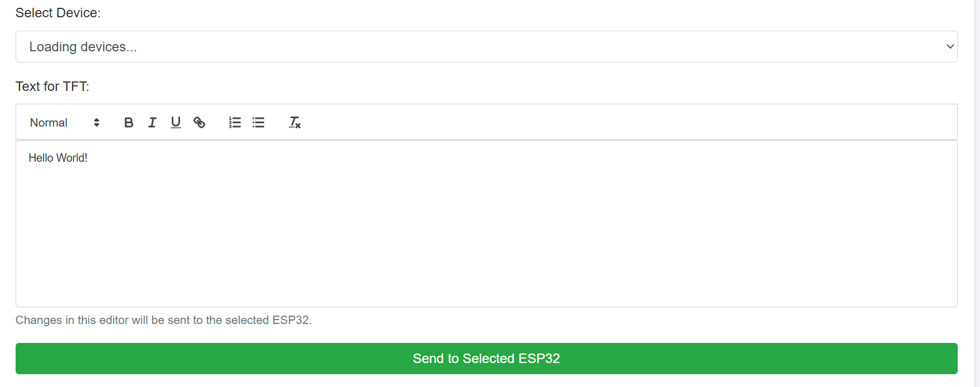Click the helper text mentioning selected ESP32

pyautogui.click(x=163, y=320)
